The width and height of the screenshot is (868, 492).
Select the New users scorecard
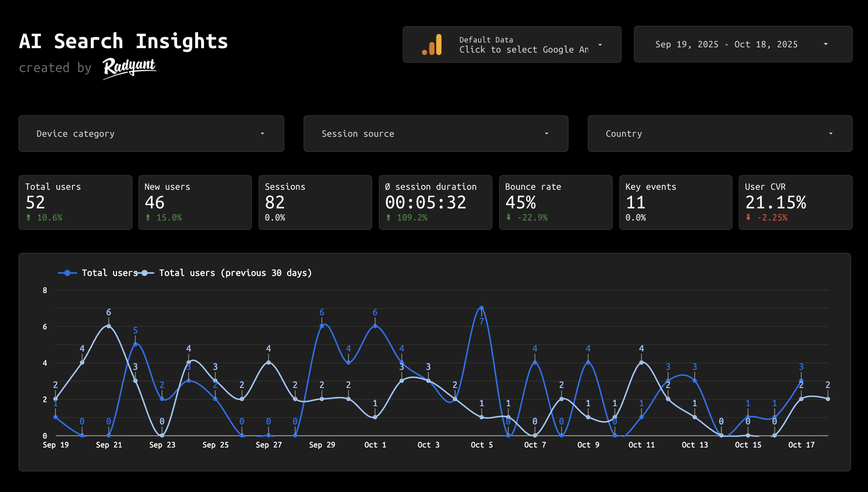click(x=195, y=202)
